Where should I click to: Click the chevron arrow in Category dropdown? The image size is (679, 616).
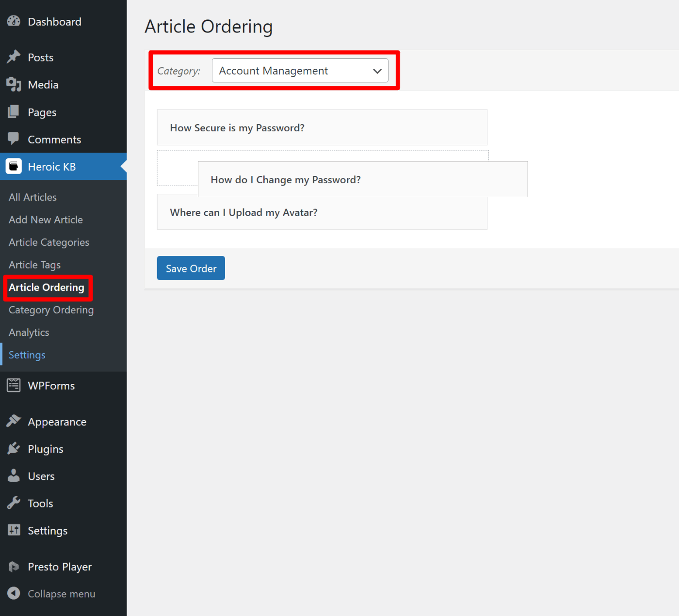coord(377,71)
